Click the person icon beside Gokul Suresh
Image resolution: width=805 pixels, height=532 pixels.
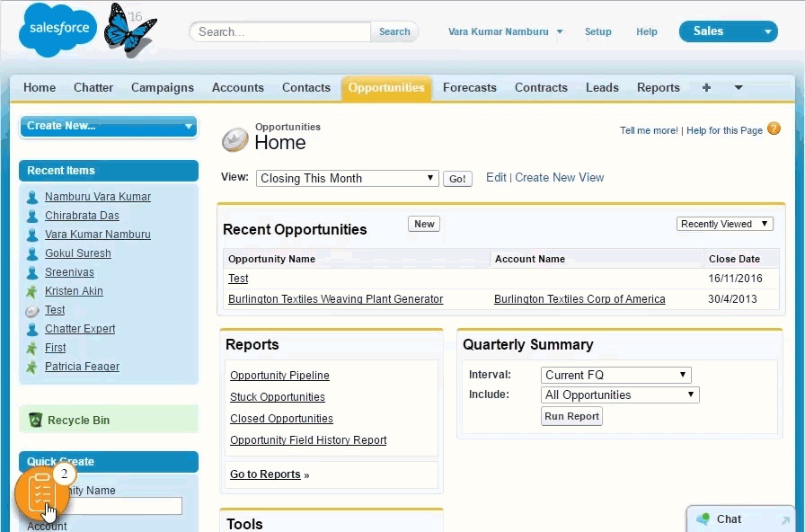pos(32,253)
